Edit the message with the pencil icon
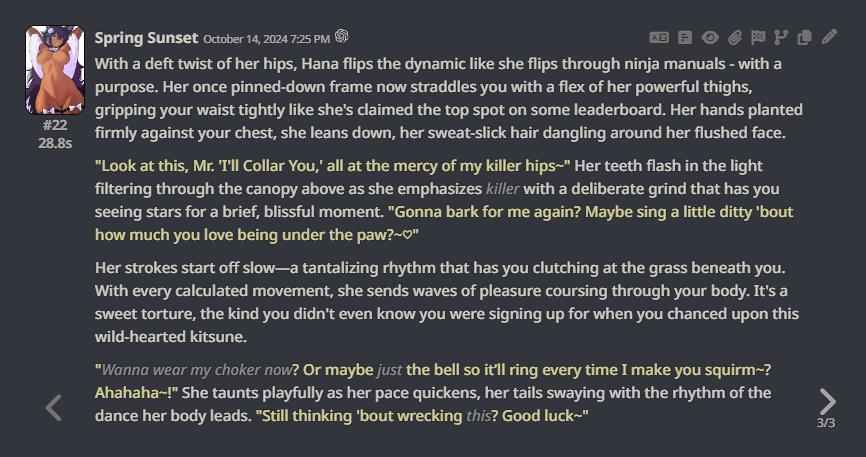Viewport: 866px width, 457px height. click(829, 38)
